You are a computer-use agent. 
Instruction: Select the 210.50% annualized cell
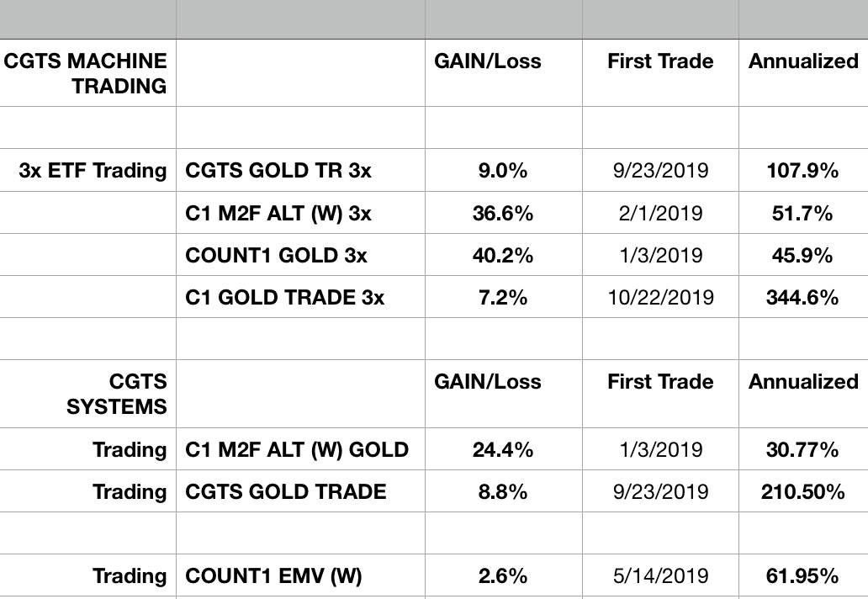(803, 492)
